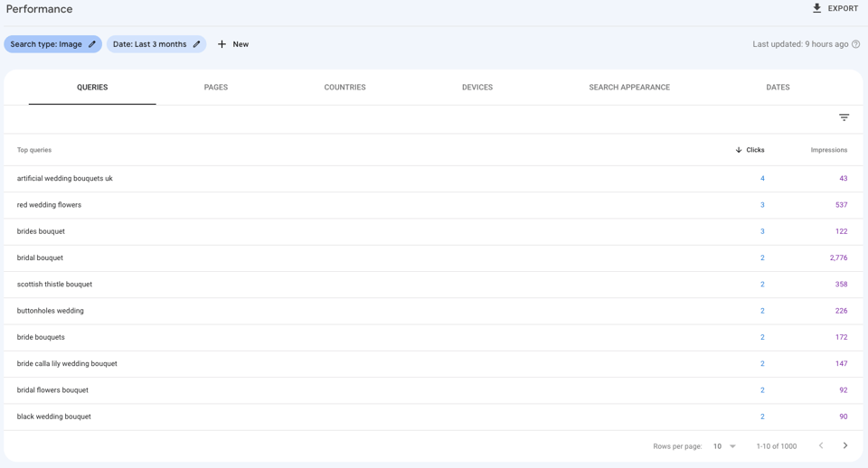The width and height of the screenshot is (868, 468).
Task: Edit the Search type: Image filter pencil
Action: coord(92,44)
